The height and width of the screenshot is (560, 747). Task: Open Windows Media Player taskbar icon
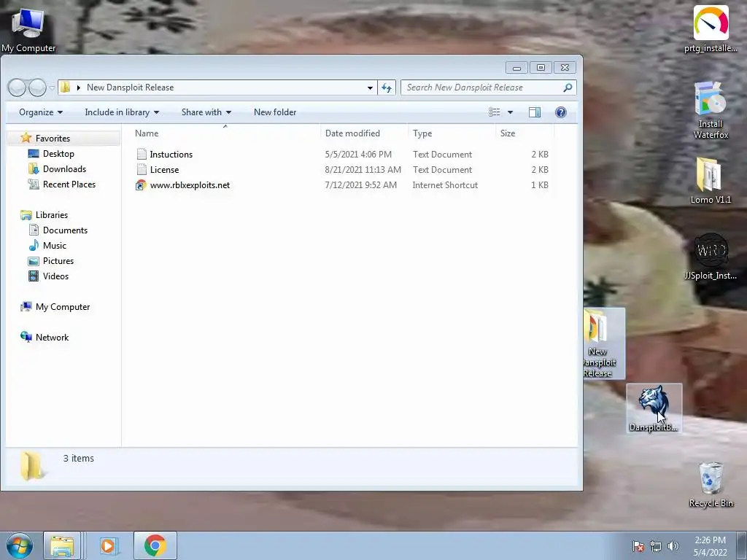pyautogui.click(x=108, y=545)
